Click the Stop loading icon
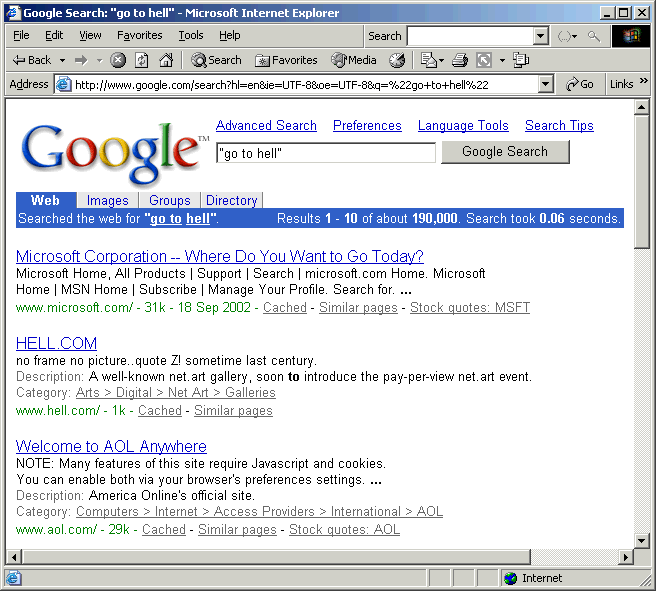Image resolution: width=656 pixels, height=591 pixels. (x=118, y=60)
